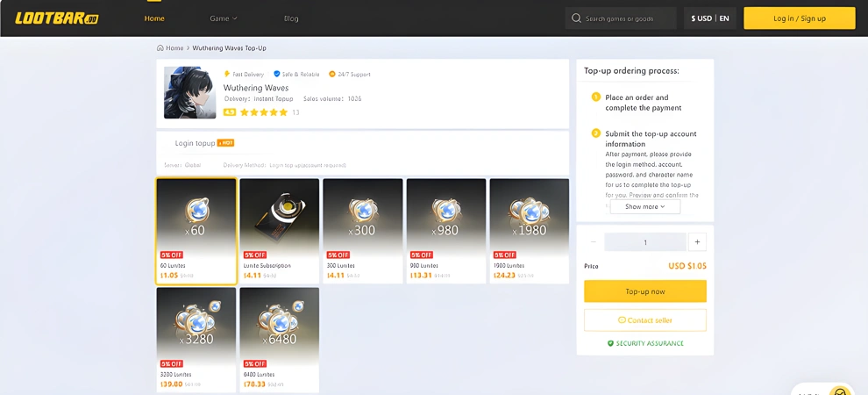
Task: Click the Top-up now button
Action: (x=644, y=291)
